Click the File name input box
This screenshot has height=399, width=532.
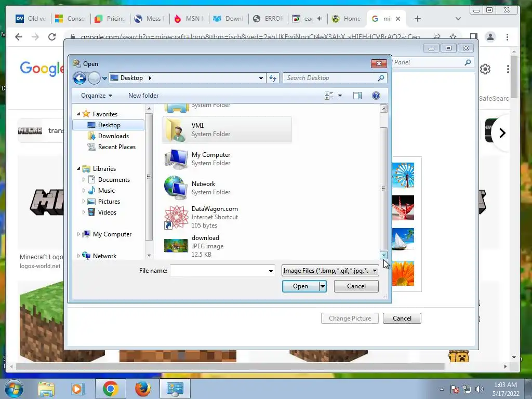(x=219, y=271)
